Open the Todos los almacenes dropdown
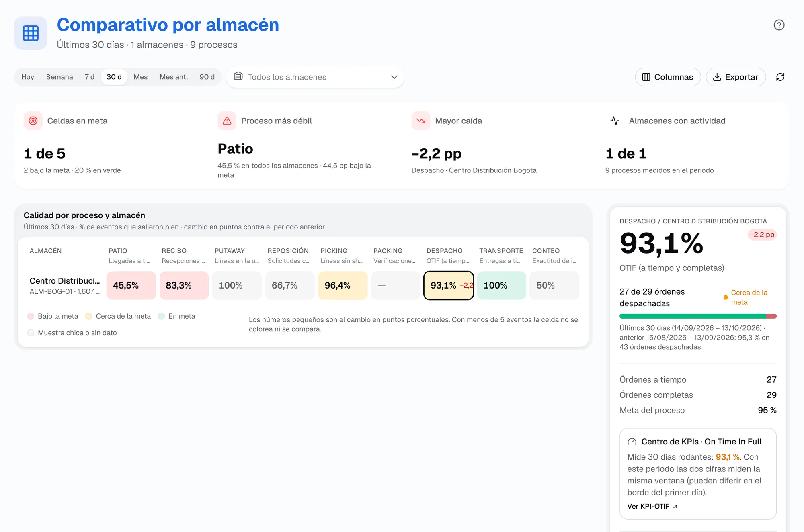This screenshot has height=532, width=804. 315,77
